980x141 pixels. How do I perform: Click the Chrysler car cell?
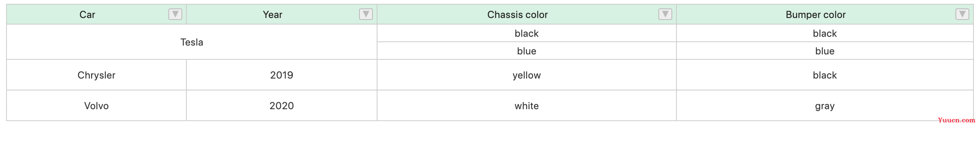[96, 75]
